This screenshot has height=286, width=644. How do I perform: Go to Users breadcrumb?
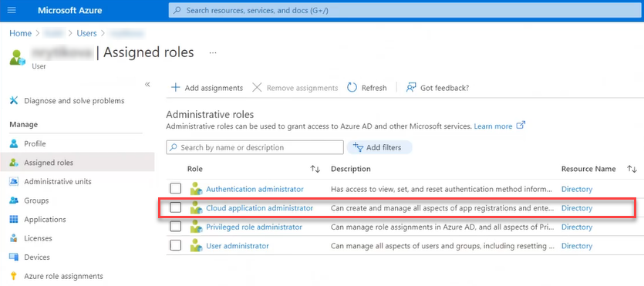86,33
